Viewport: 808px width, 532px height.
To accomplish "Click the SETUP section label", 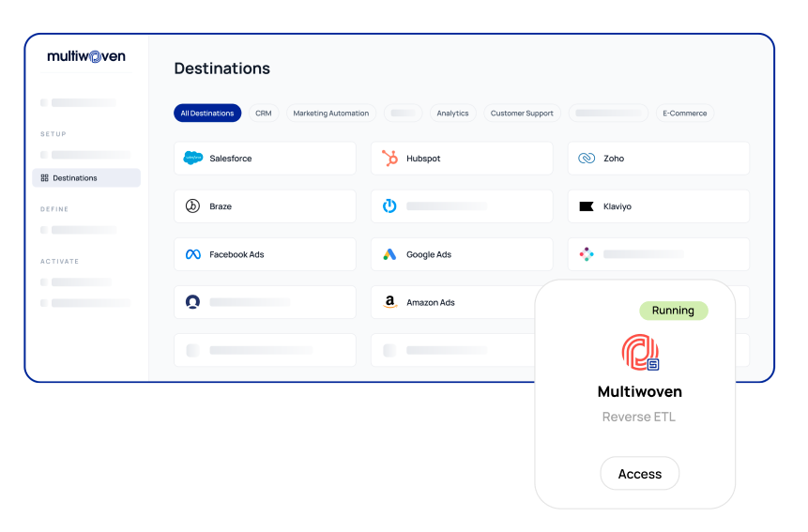I will click(x=53, y=134).
